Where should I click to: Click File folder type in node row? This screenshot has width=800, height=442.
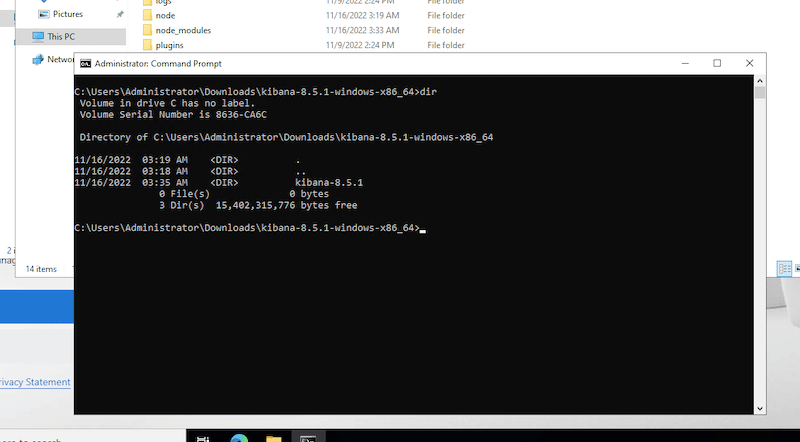(x=446, y=16)
